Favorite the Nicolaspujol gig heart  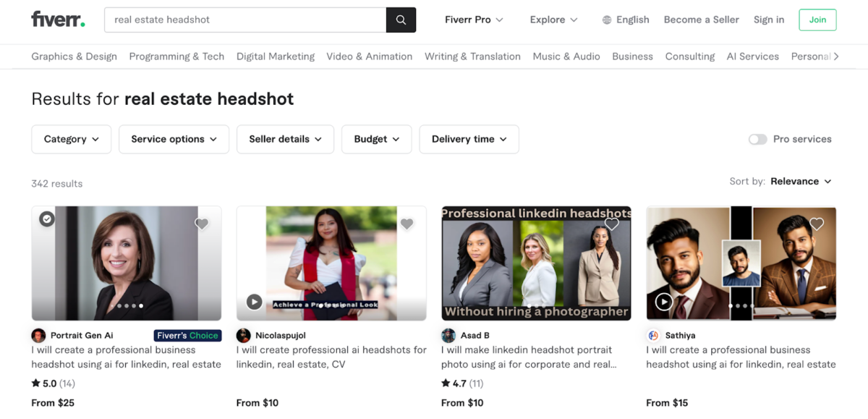tap(407, 224)
